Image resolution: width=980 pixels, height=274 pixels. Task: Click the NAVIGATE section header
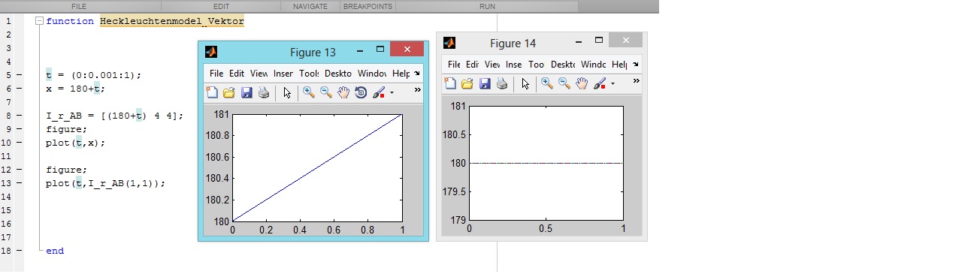click(x=310, y=6)
